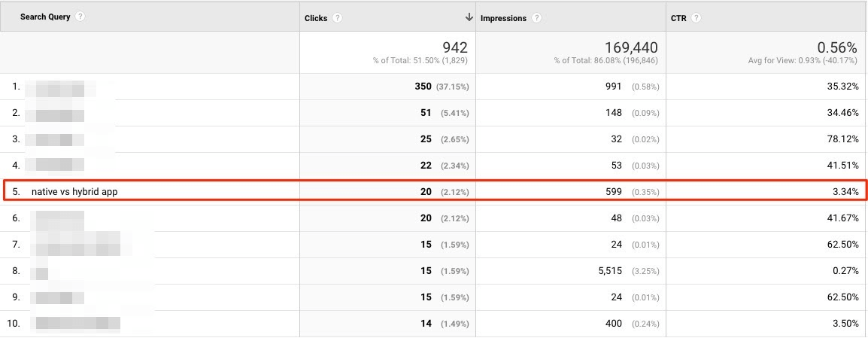868x341 pixels.
Task: Click the descending sort arrow in Clicks
Action: [x=469, y=17]
